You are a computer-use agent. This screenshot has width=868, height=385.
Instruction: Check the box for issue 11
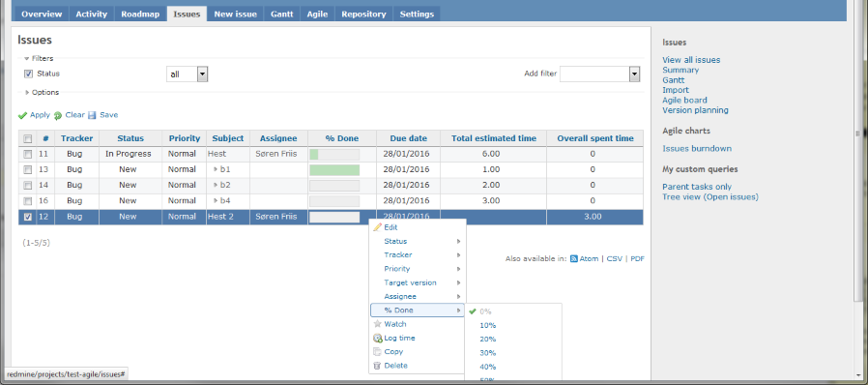click(28, 154)
